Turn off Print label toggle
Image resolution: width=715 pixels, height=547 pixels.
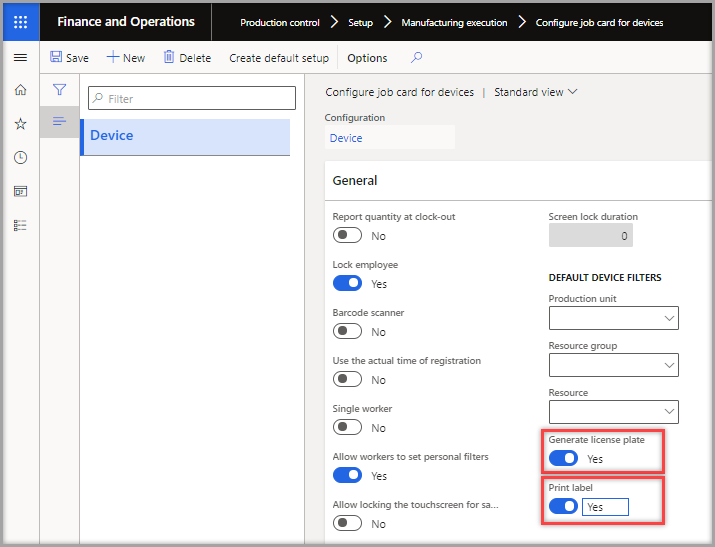pos(563,506)
